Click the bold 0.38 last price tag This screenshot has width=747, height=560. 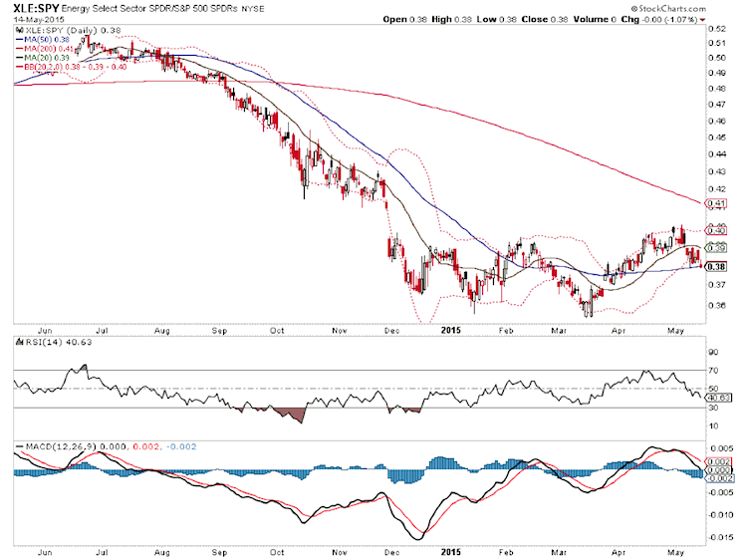coord(716,267)
